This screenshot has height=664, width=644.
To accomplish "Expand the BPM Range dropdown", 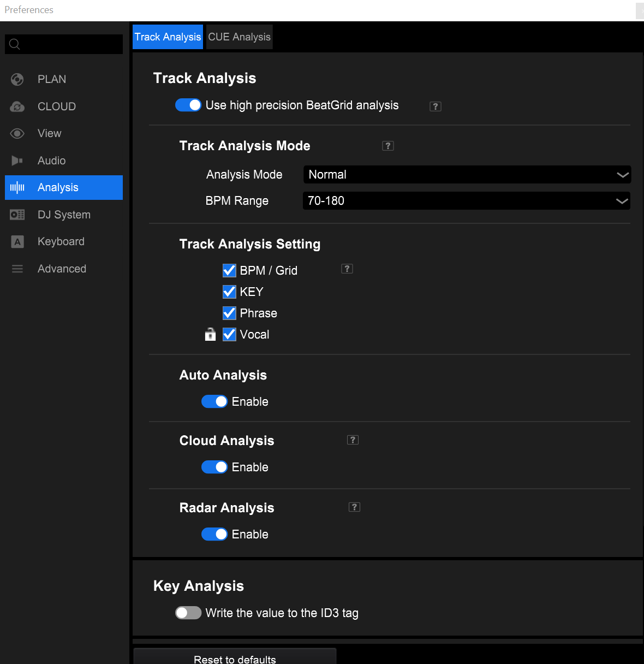I will 467,201.
